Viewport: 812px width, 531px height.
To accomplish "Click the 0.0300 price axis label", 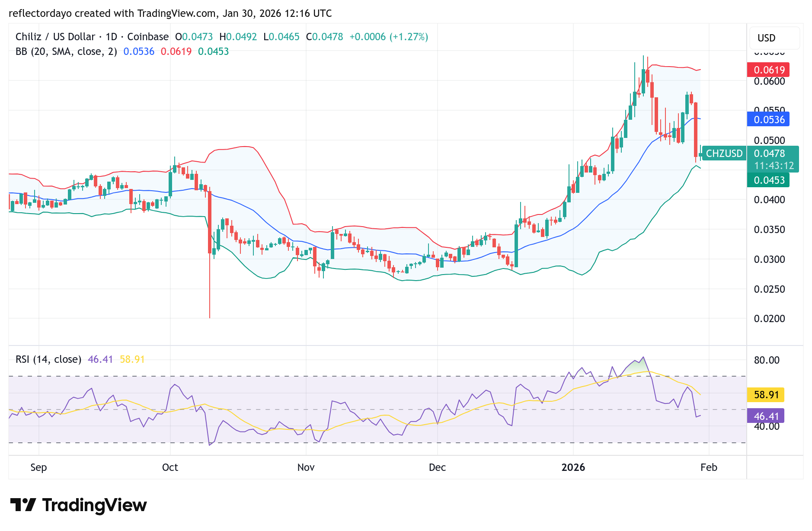I will (x=769, y=259).
